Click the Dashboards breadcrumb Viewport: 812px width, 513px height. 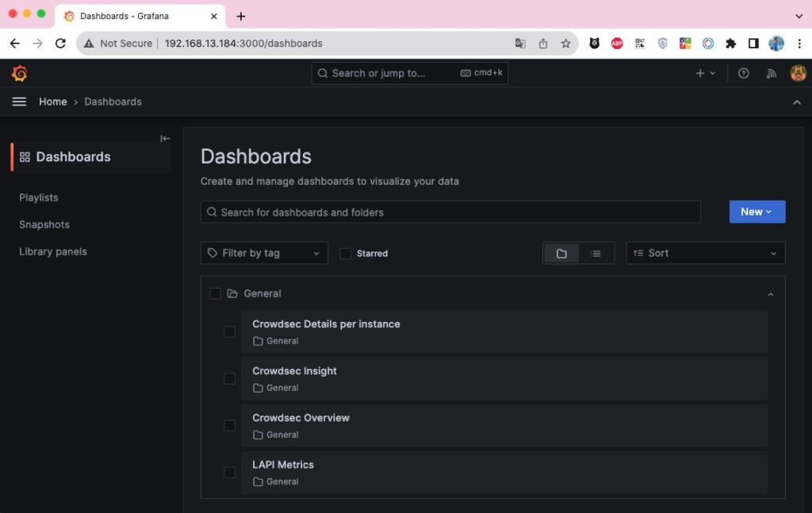click(113, 102)
